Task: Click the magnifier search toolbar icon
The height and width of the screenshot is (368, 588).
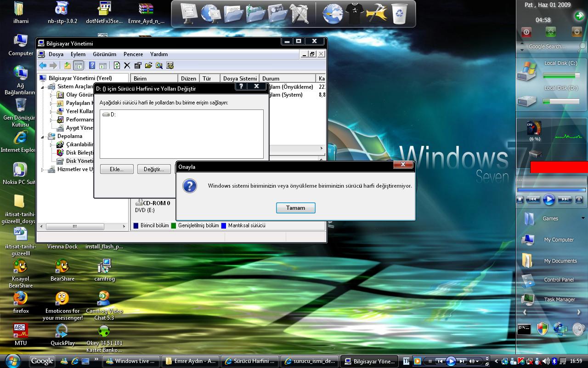Action: pos(159,65)
